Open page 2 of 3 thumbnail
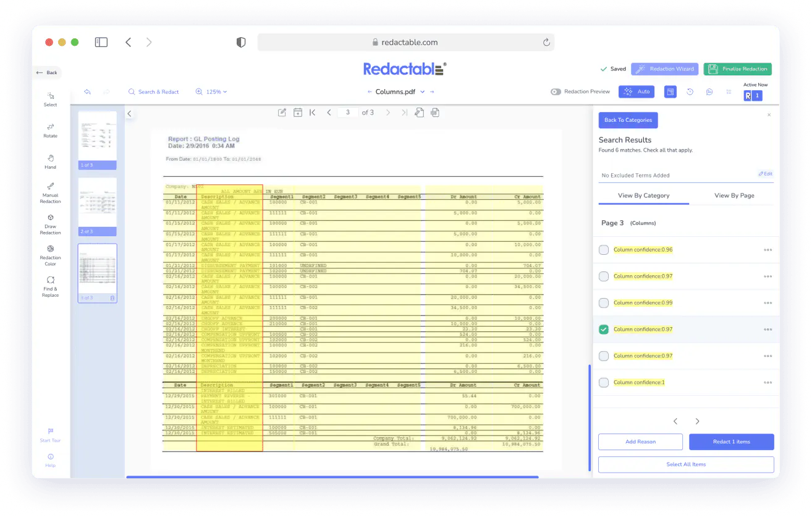The width and height of the screenshot is (812, 517). tap(98, 207)
